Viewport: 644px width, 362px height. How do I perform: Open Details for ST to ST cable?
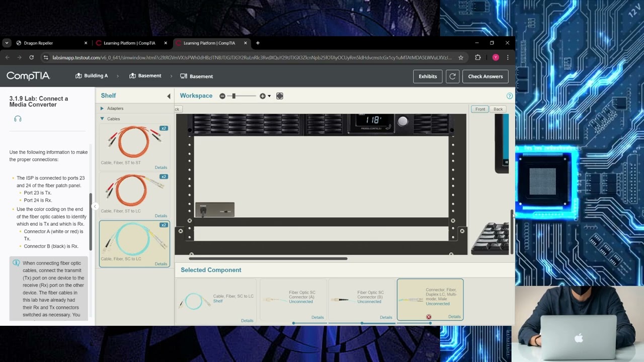click(161, 167)
